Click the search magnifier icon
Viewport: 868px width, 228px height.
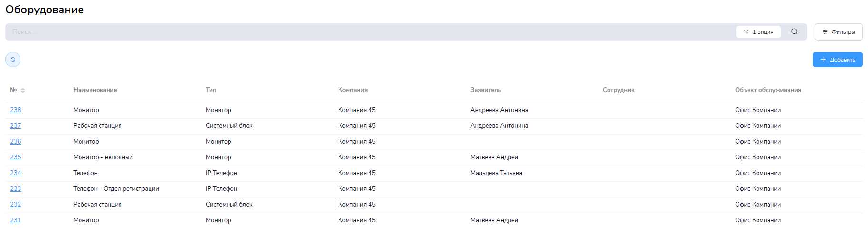(x=794, y=31)
